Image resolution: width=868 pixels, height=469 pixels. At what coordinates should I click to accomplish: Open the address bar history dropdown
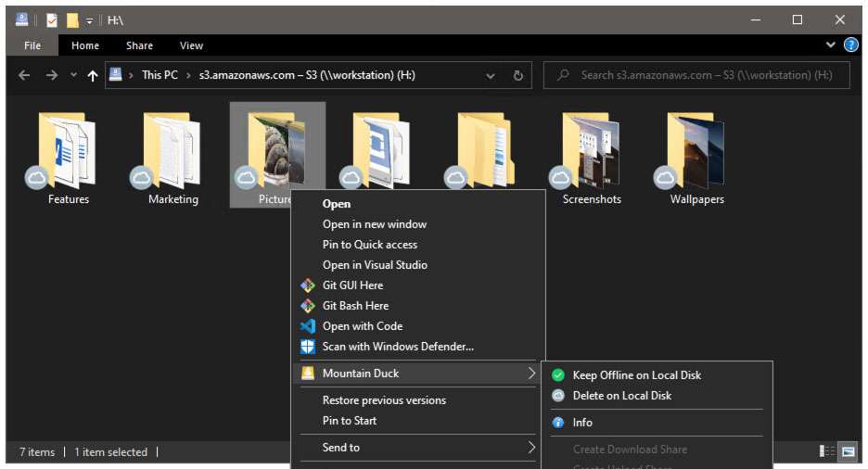pyautogui.click(x=491, y=76)
